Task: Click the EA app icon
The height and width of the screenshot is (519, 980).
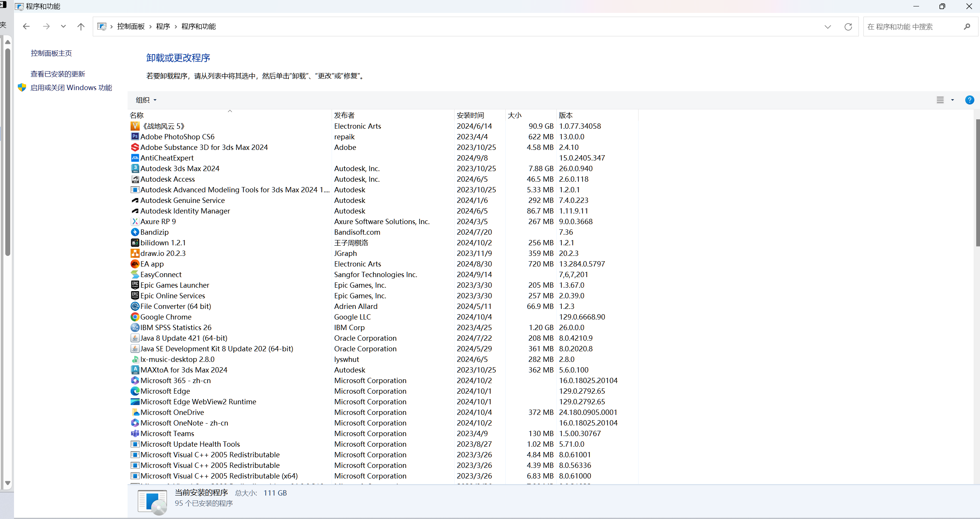Action: pyautogui.click(x=135, y=264)
